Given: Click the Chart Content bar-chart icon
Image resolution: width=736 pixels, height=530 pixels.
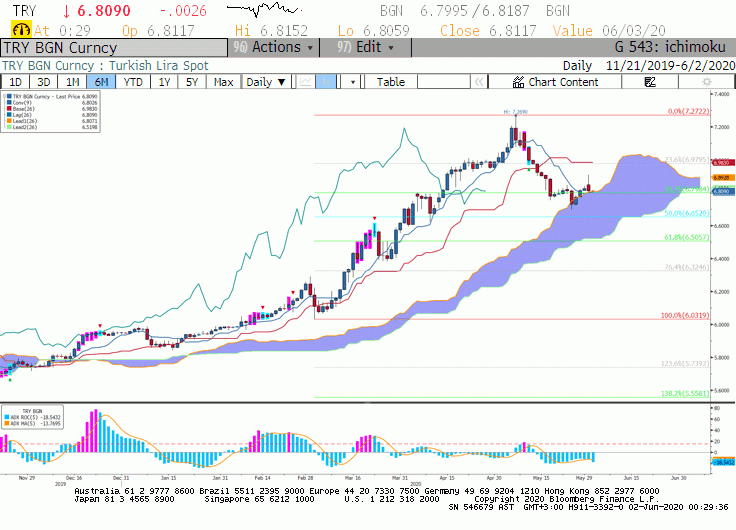Looking at the screenshot, I should tap(518, 82).
